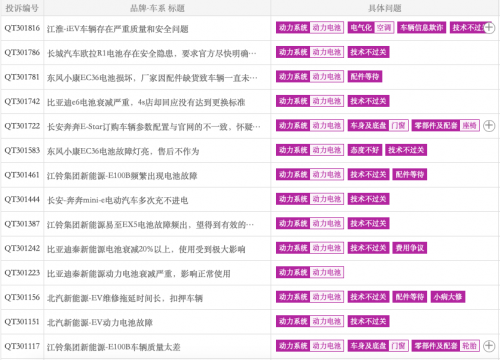The image size is (500, 360).
Task: Expand more tags for complaint QT301816
Action: (489, 28)
